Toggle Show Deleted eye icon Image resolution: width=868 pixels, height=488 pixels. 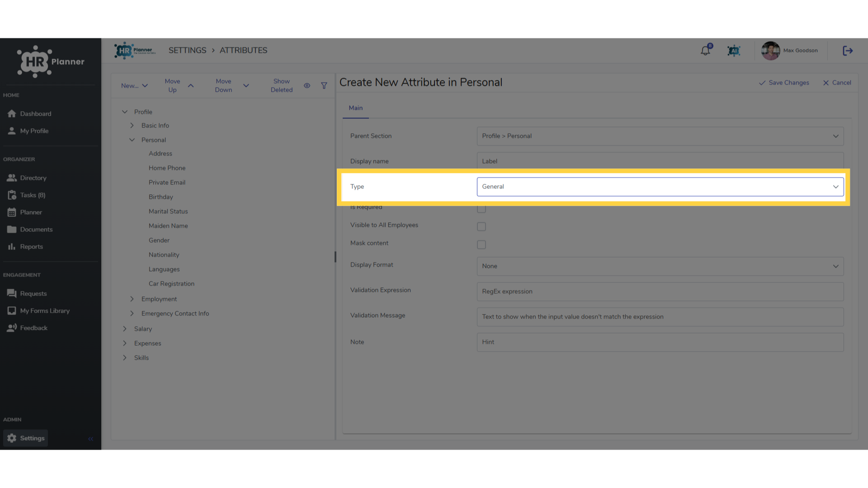pos(307,85)
